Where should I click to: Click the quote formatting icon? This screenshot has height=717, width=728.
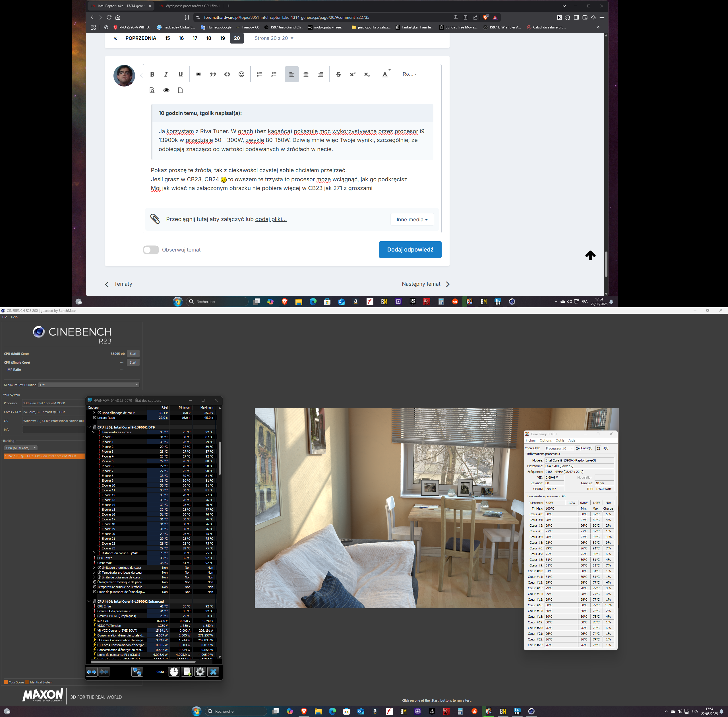pyautogui.click(x=213, y=74)
